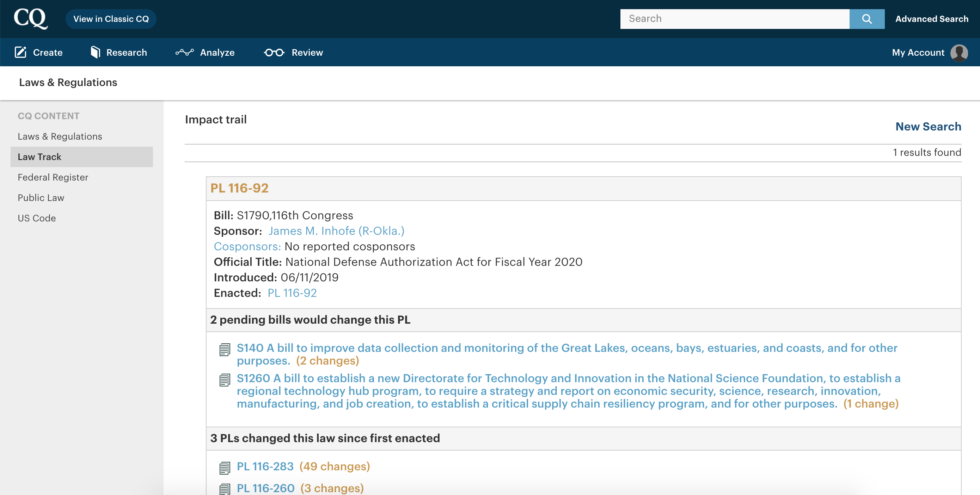Click the Official Title text line
Image resolution: width=980 pixels, height=495 pixels.
click(x=398, y=262)
